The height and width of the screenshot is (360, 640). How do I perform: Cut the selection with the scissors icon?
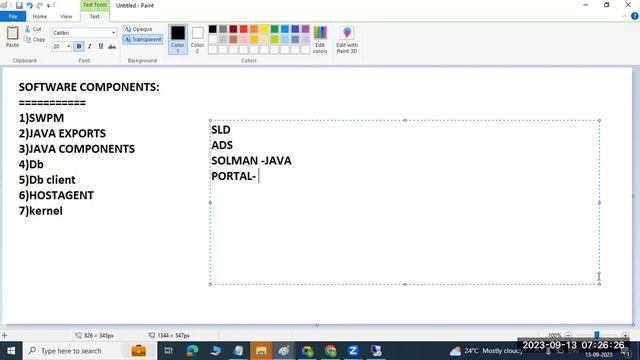(27, 29)
